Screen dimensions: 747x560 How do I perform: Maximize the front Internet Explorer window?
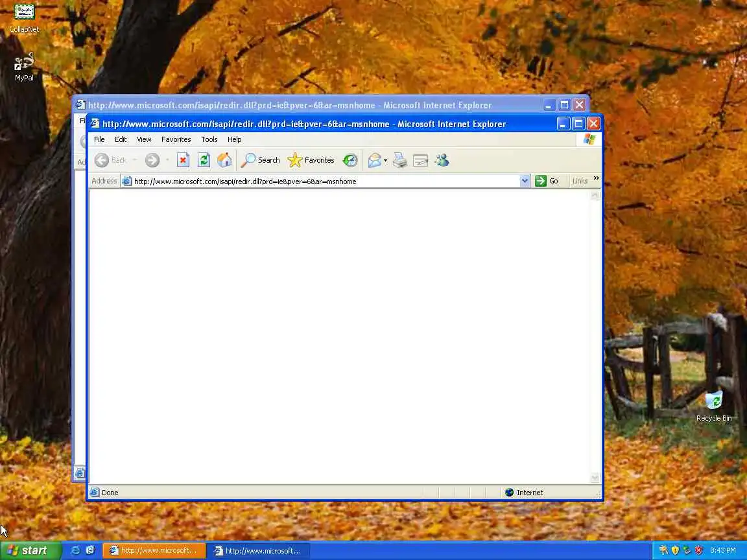point(578,124)
